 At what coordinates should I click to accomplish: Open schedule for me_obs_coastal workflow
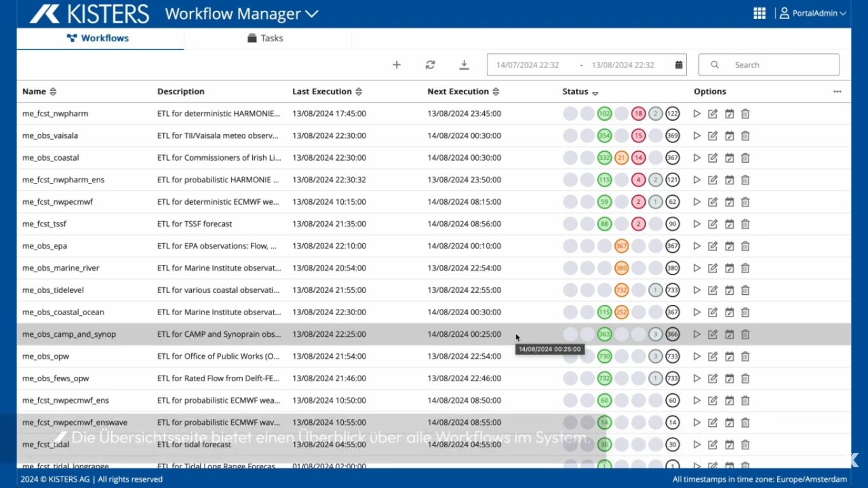(729, 158)
